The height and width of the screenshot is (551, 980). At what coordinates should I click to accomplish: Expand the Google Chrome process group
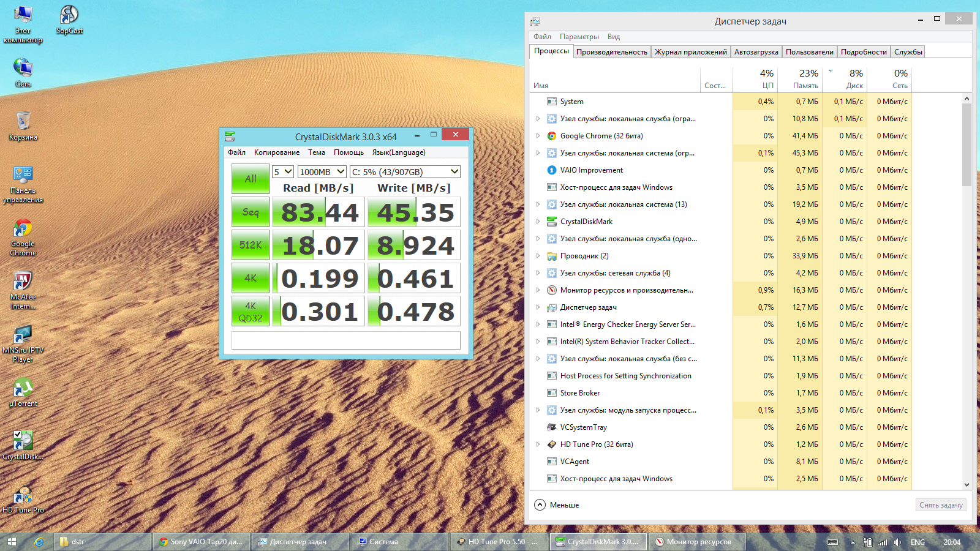pos(538,136)
